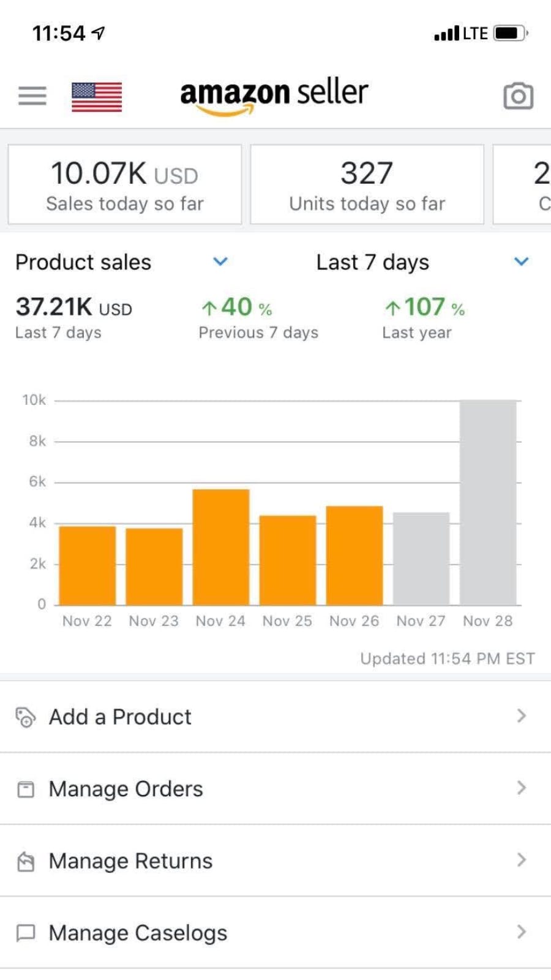Tap the Units today so far card
This screenshot has width=551, height=980.
(x=367, y=184)
